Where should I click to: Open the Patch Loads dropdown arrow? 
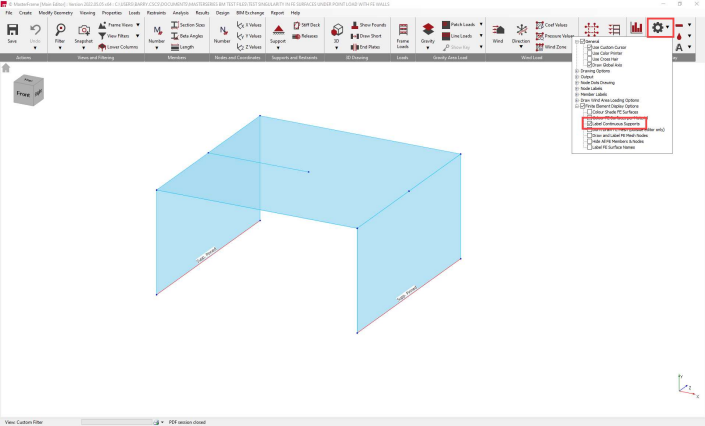click(481, 24)
